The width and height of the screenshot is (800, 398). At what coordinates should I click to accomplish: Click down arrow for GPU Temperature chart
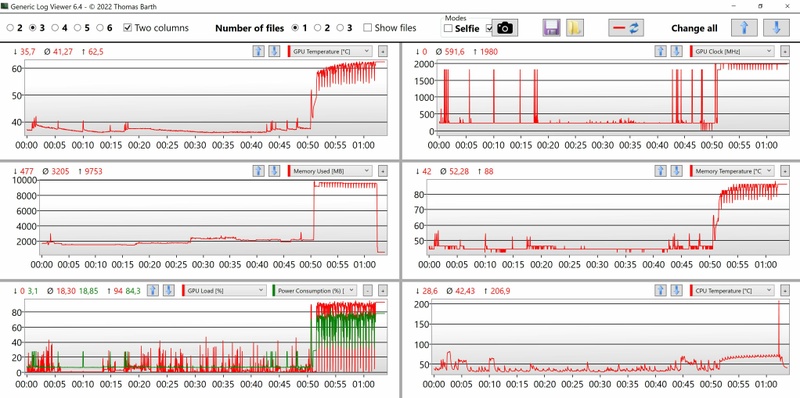pos(274,51)
